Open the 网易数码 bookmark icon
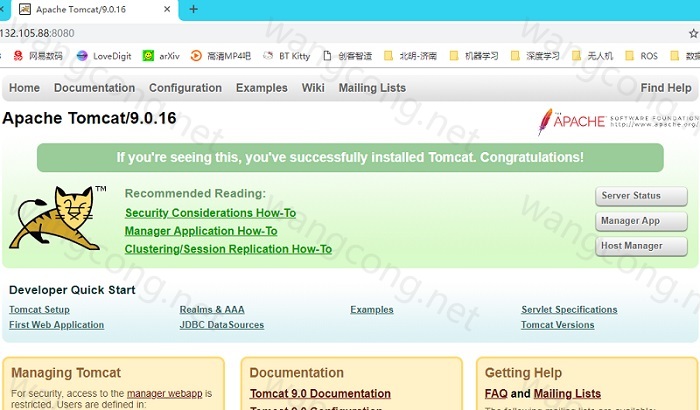This screenshot has height=410, width=700. tap(18, 56)
